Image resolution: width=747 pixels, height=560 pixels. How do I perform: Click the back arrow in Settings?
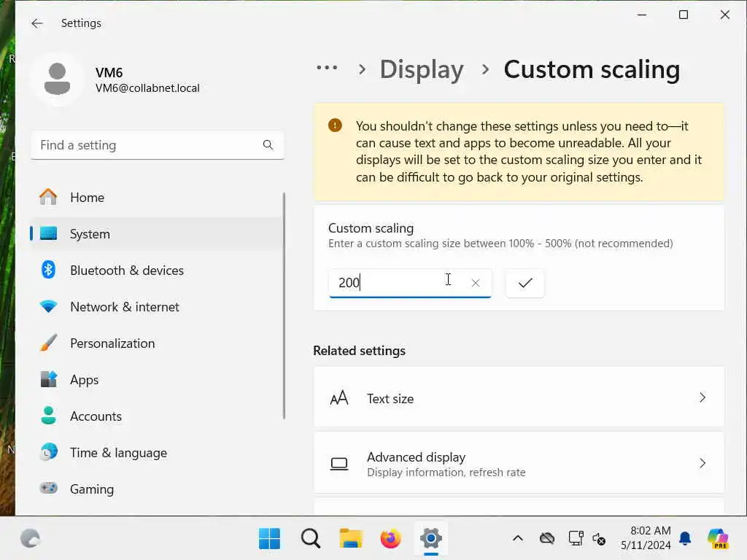(x=37, y=23)
